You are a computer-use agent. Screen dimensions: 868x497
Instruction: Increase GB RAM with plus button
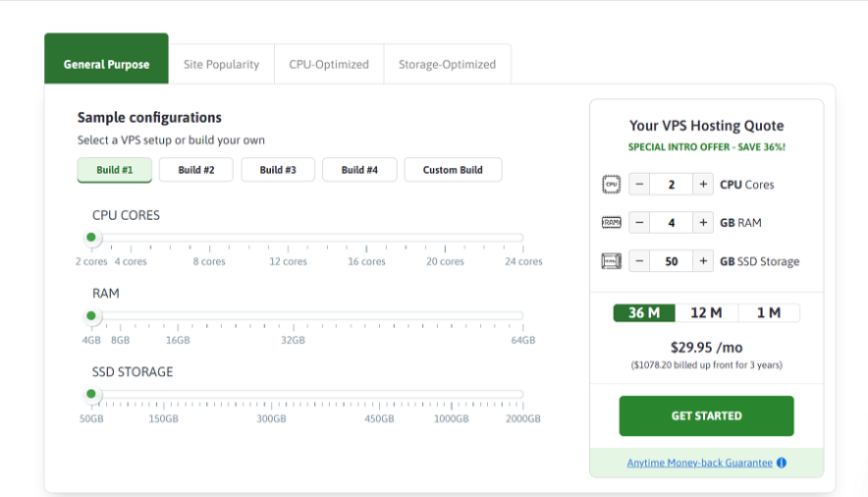pos(703,223)
